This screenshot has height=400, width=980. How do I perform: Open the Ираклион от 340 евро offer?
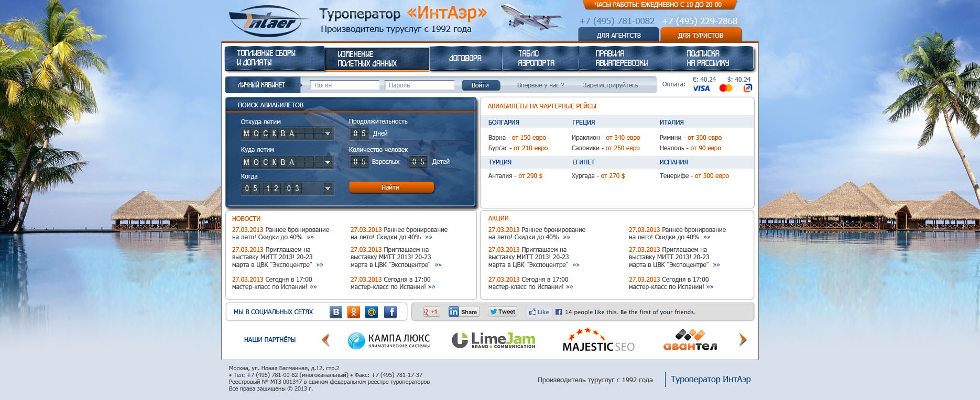coord(606,138)
